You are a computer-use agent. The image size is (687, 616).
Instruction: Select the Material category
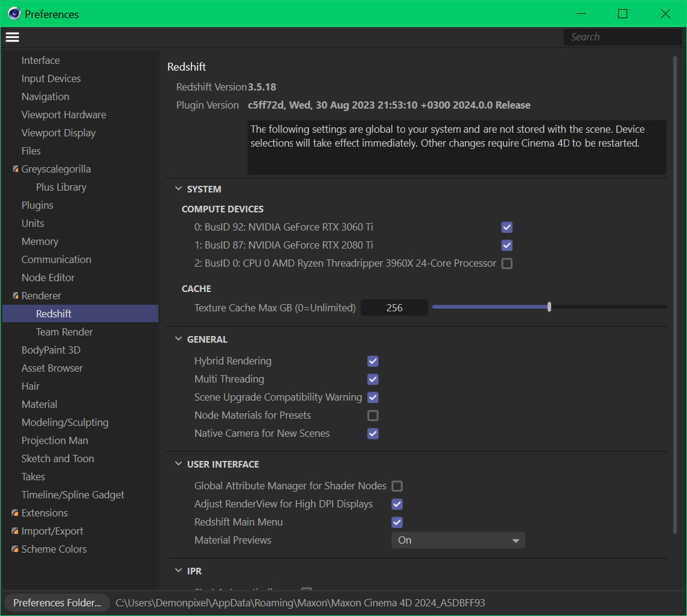(x=39, y=404)
